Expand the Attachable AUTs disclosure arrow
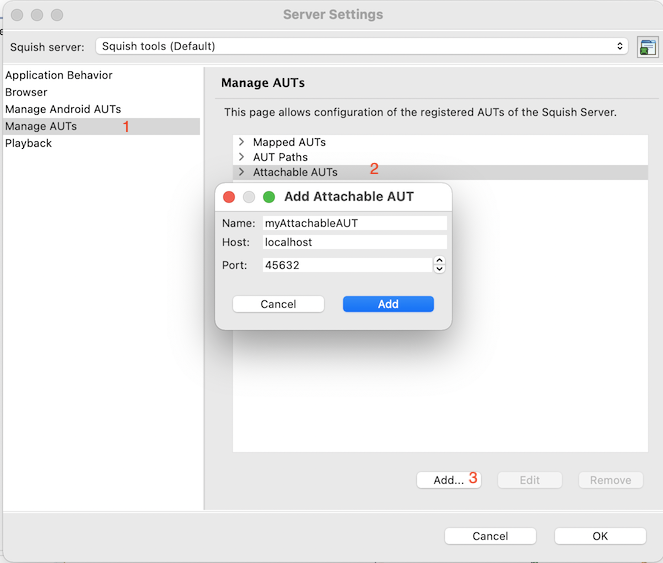The height and width of the screenshot is (563, 663). (242, 172)
